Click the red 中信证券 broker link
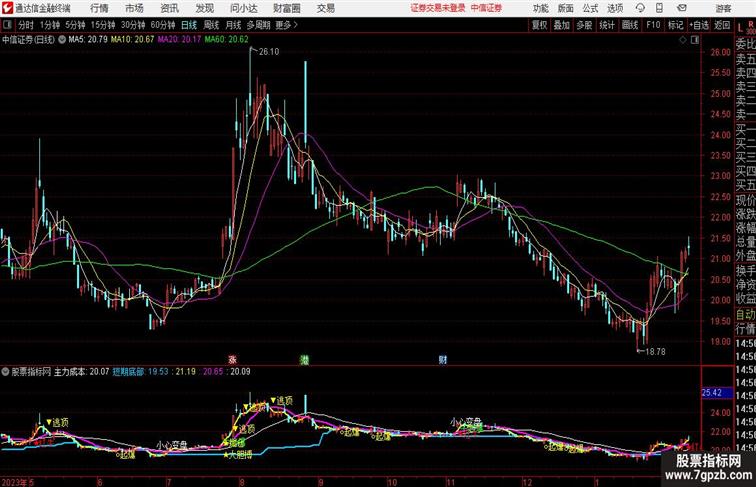Image resolution: width=756 pixels, height=487 pixels. (x=486, y=8)
